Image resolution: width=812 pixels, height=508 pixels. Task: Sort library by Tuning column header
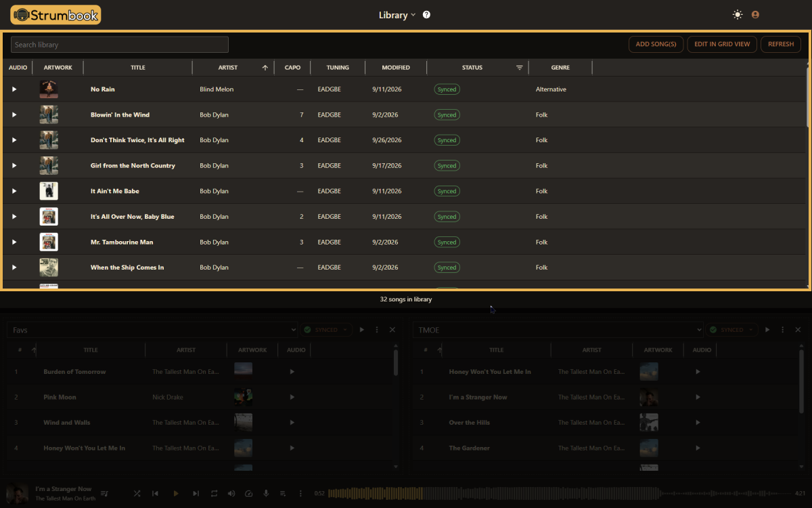[338, 68]
